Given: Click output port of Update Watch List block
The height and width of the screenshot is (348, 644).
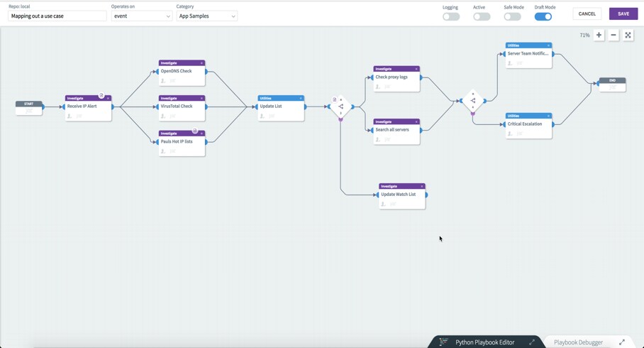Looking at the screenshot, I should coord(426,195).
